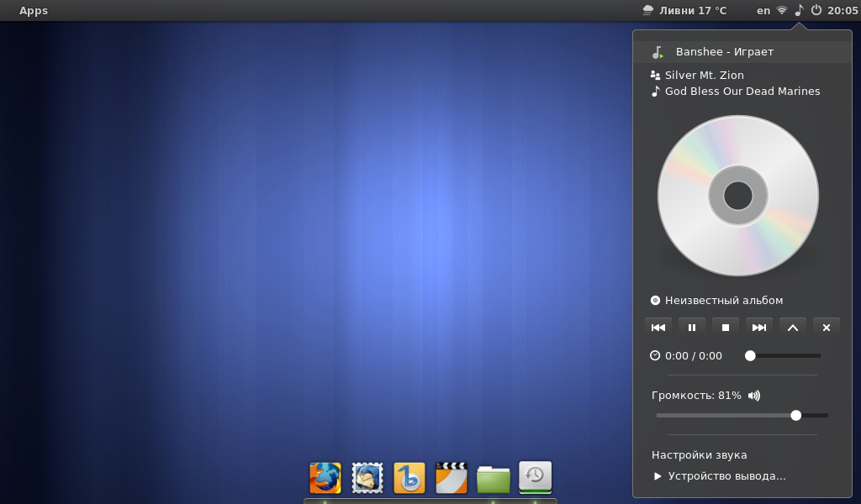Open the green folder in dock
The height and width of the screenshot is (504, 861).
click(494, 479)
